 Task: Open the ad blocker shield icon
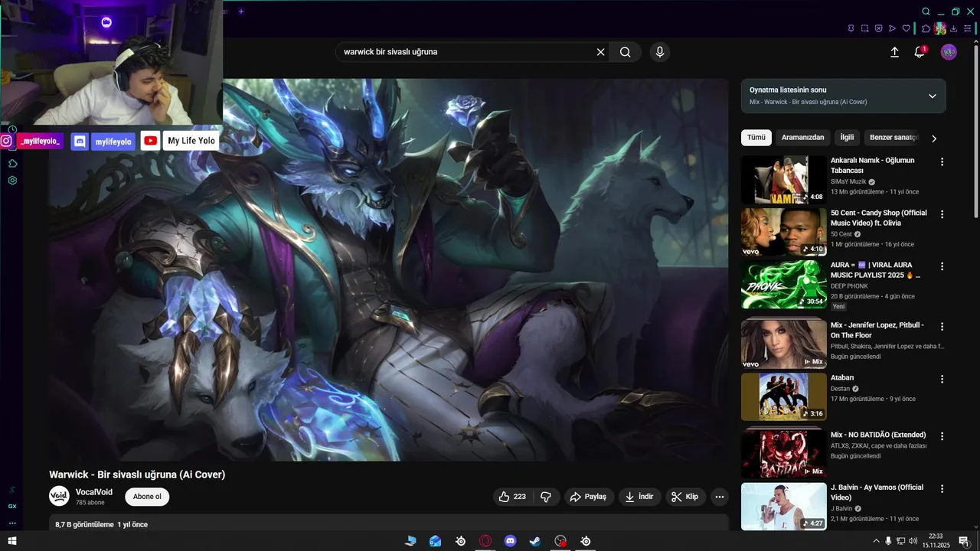point(879,28)
